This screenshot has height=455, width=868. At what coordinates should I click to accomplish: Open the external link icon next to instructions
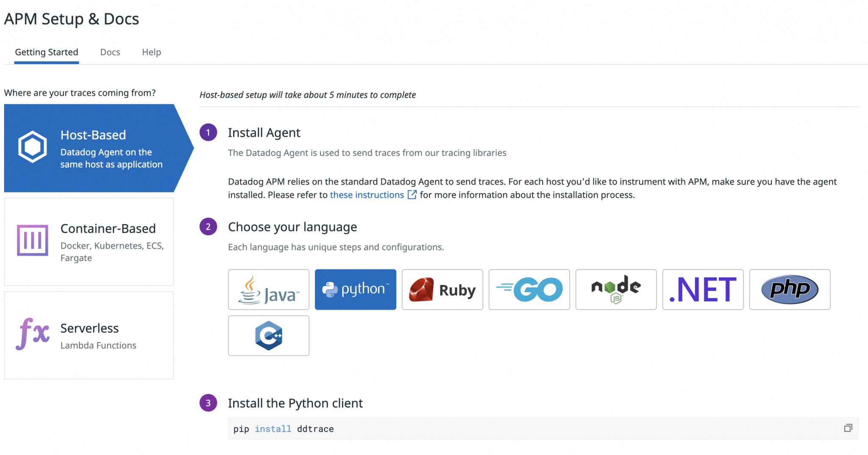tap(411, 194)
